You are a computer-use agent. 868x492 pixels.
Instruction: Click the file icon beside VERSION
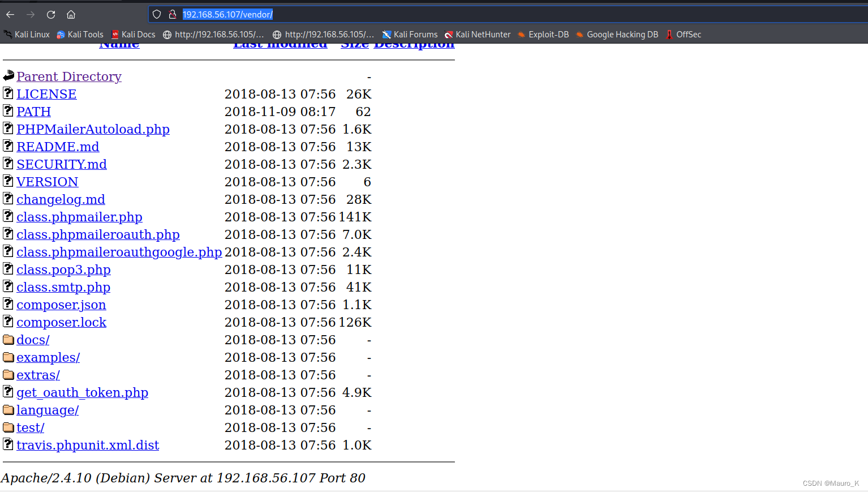click(8, 181)
